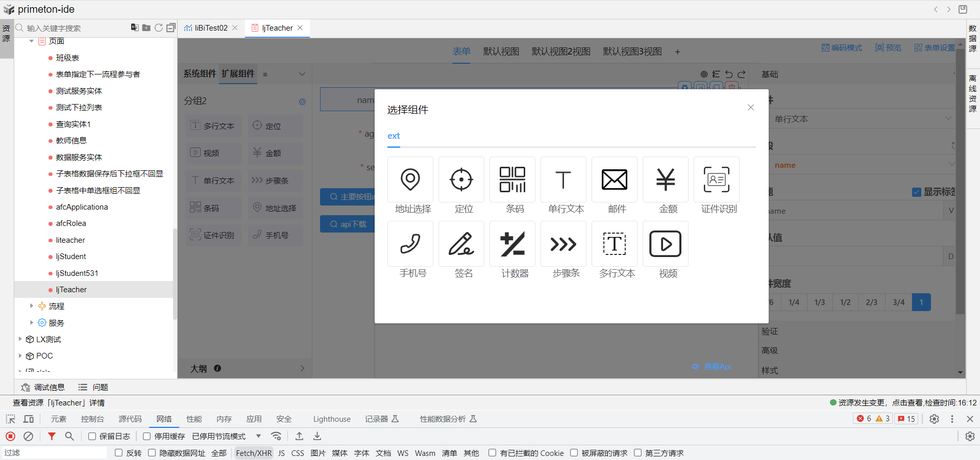Screen dimensions: 980x460
Task: Choose the 签名 signature component
Action: pyautogui.click(x=461, y=244)
